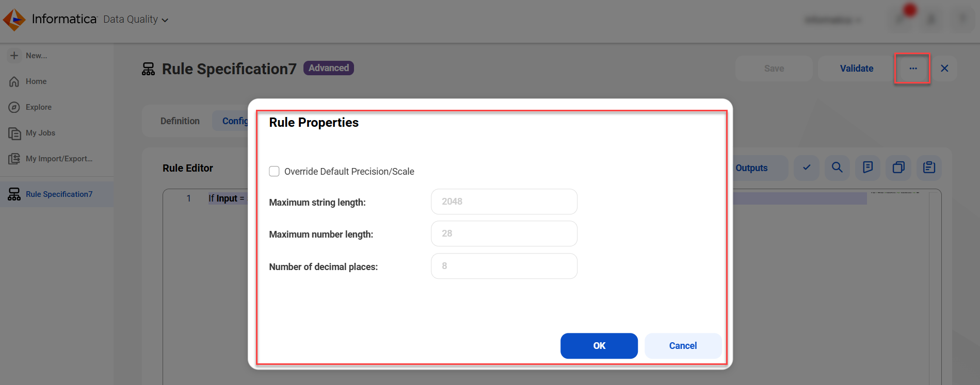Click the Validate button
The width and height of the screenshot is (980, 385).
click(x=857, y=69)
